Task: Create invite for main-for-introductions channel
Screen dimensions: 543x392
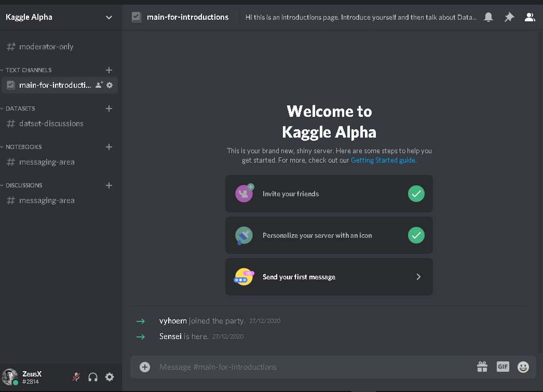Action: 99,85
